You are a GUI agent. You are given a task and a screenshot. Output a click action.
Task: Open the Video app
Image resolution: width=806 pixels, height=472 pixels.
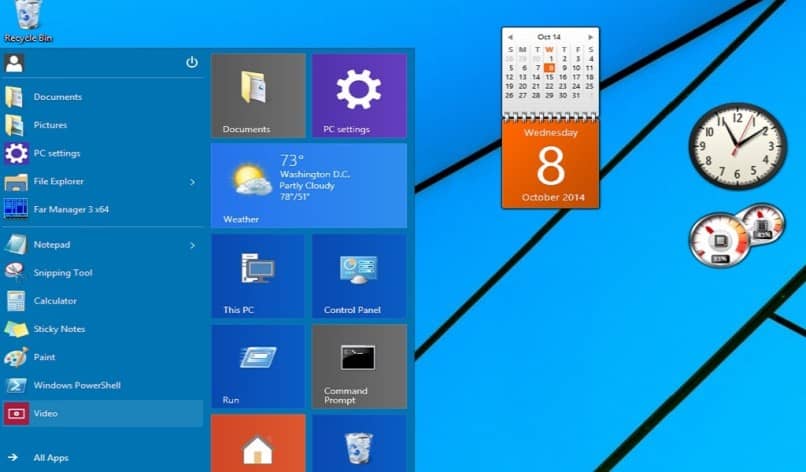pyautogui.click(x=103, y=413)
